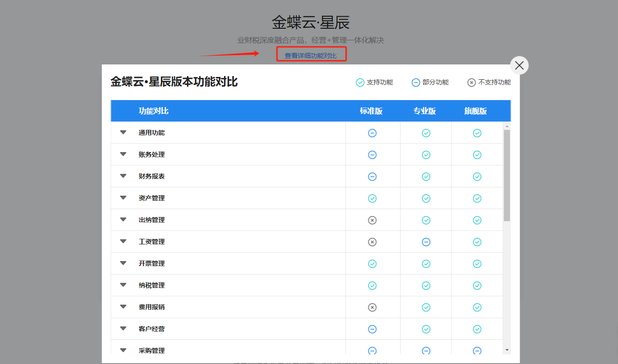Click the 标准版 column header
Viewport: 618px width, 364px height.
(x=371, y=111)
